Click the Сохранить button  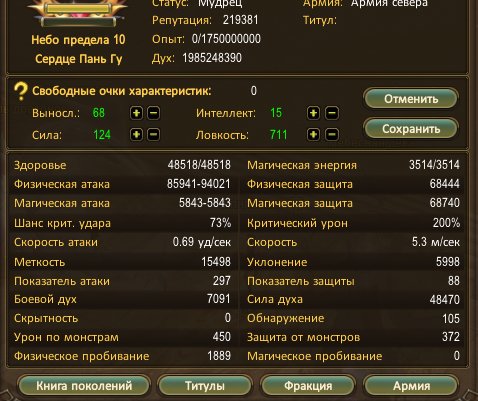[411, 129]
